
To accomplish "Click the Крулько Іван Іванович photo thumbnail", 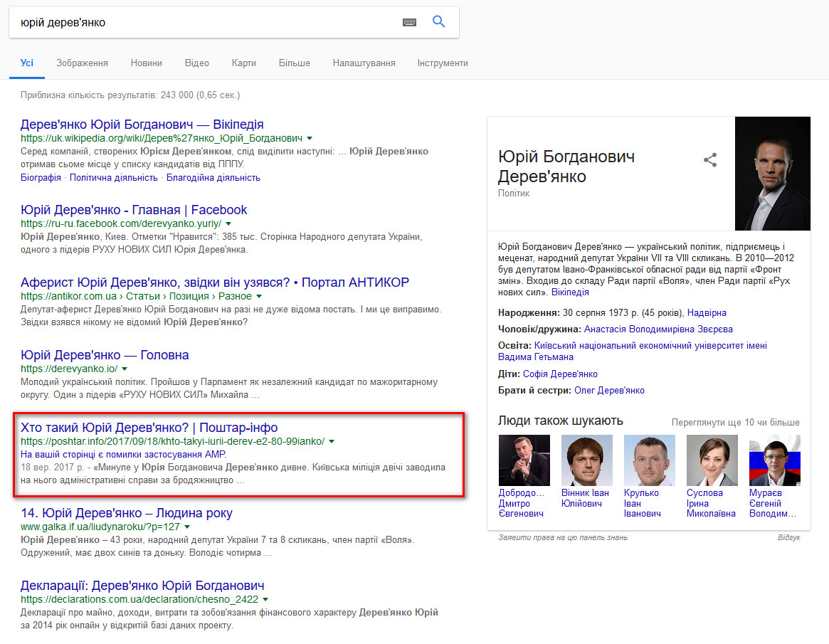I will (x=650, y=460).
